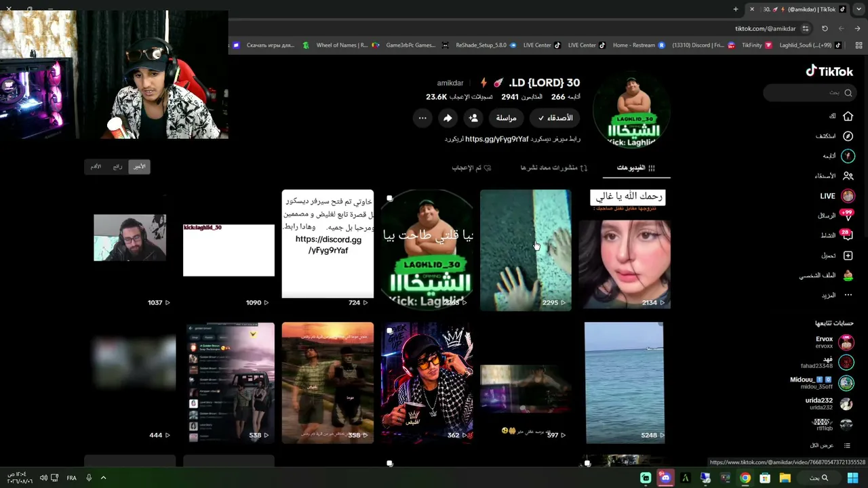Go back using Chrome's back arrow

click(x=858, y=28)
